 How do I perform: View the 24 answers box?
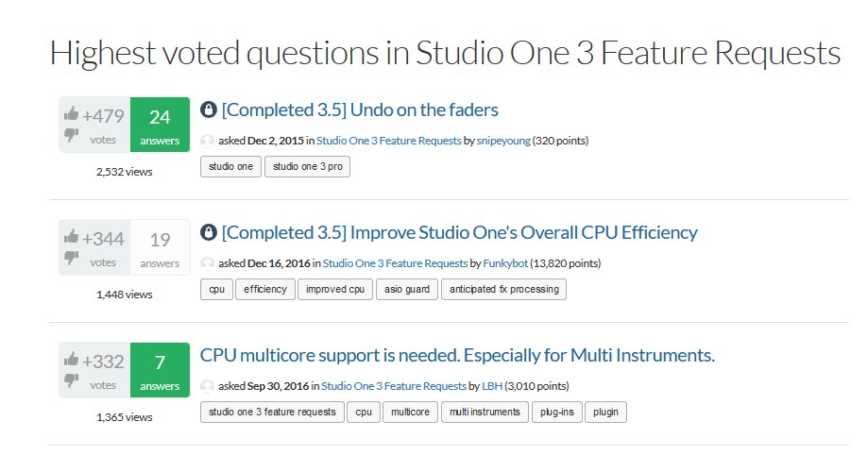tap(160, 125)
